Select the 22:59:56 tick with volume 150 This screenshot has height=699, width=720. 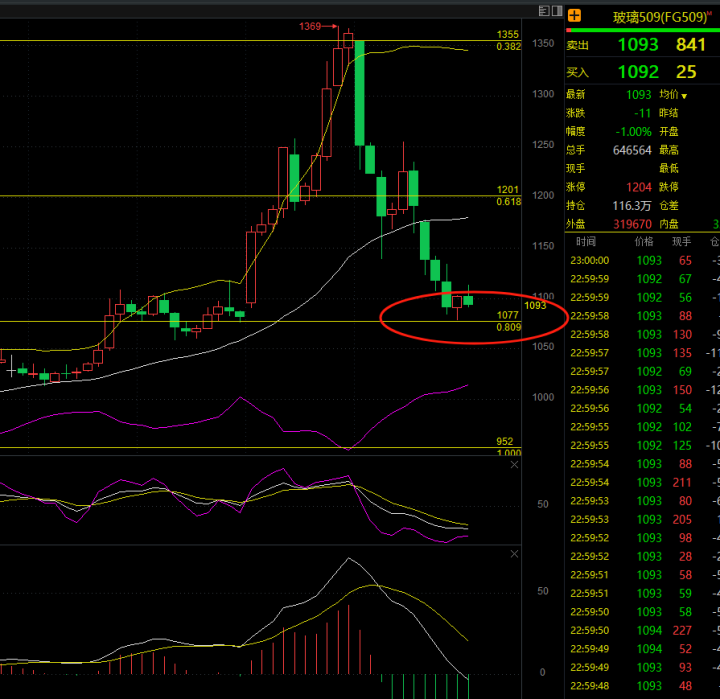click(x=642, y=390)
